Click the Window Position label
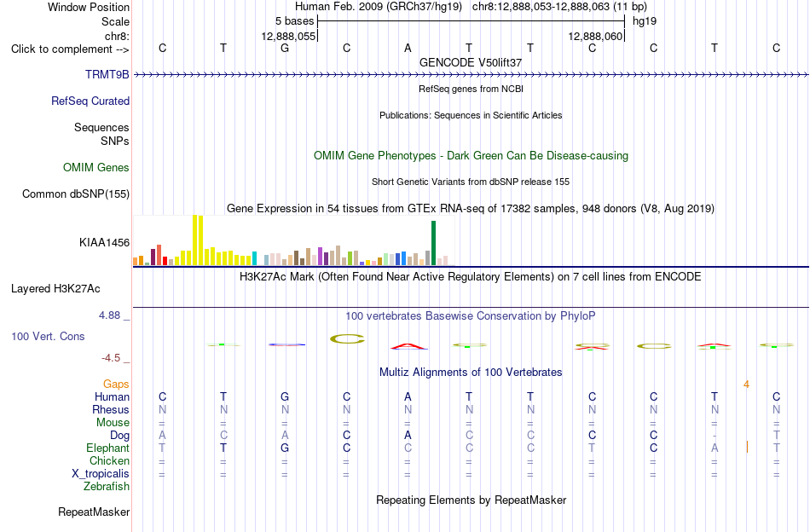Viewport: 810px width, 532px height. [89, 7]
